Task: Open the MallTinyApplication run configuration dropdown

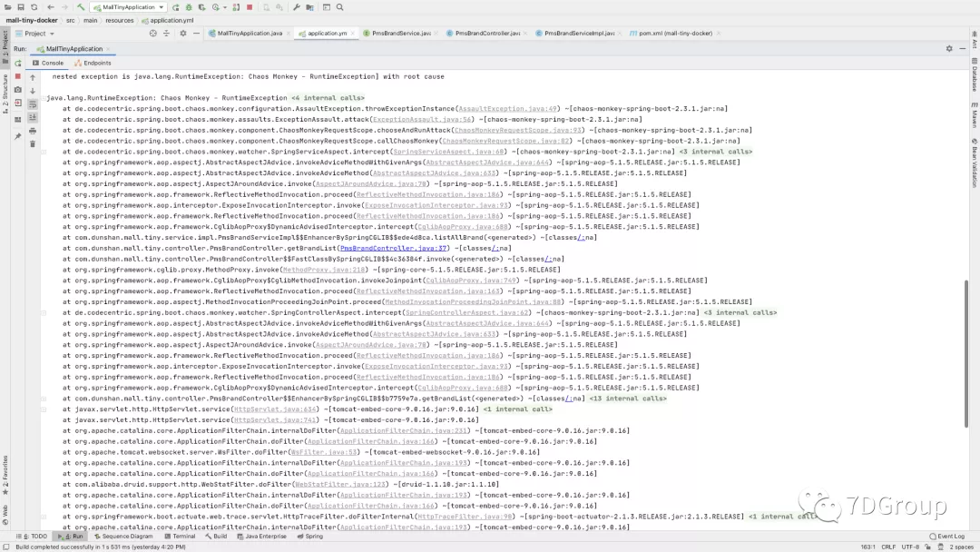Action: click(129, 7)
